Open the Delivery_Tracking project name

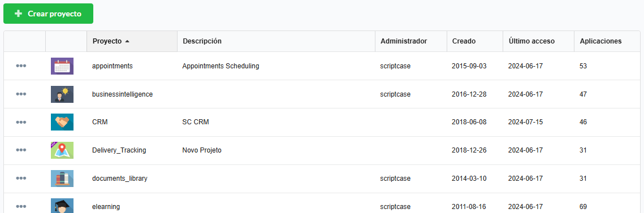coord(119,151)
